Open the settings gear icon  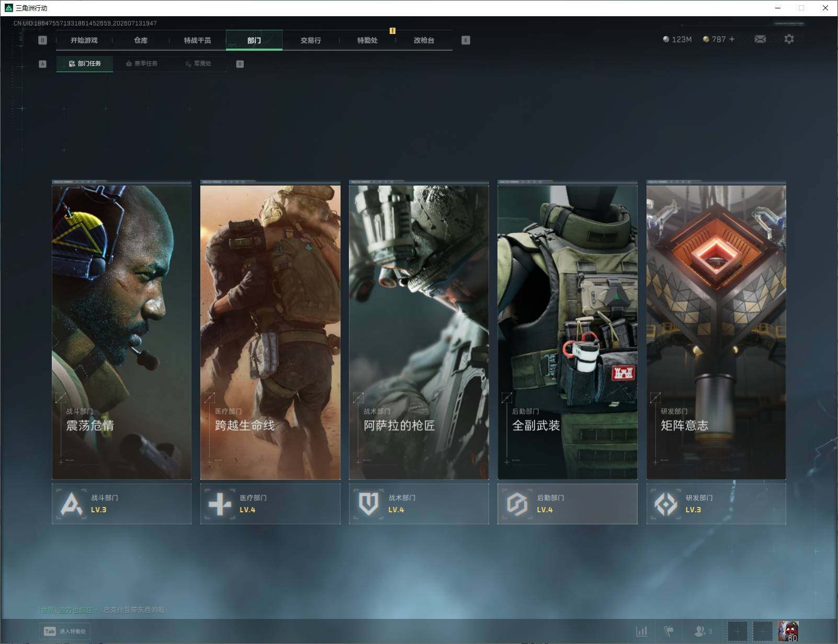pyautogui.click(x=789, y=39)
